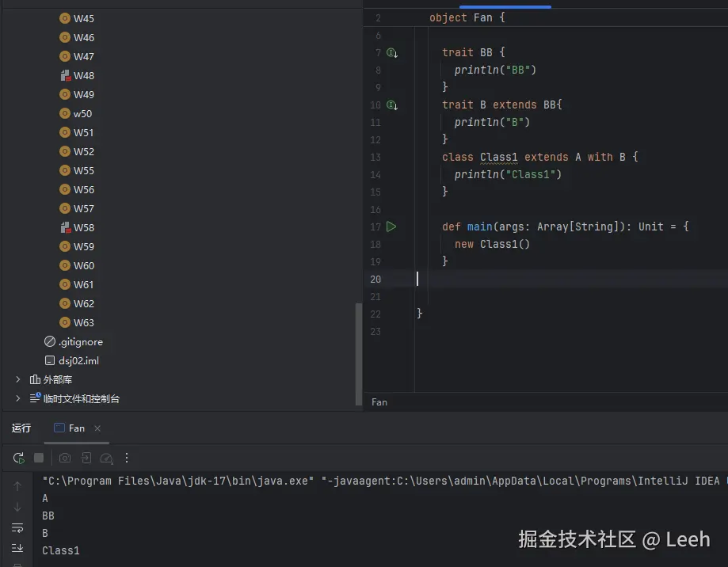Capture a memory snapshot from run toolbar
The width and height of the screenshot is (728, 567).
coord(65,458)
